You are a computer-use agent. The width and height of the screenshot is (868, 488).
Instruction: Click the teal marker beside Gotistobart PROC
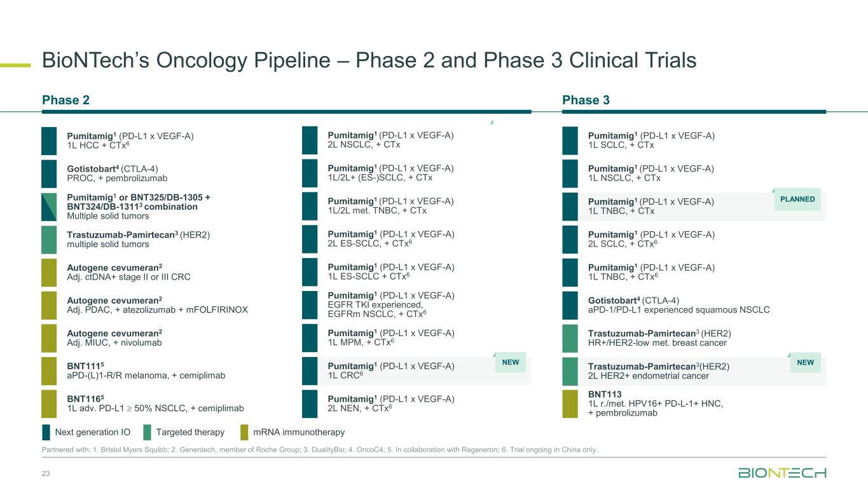49,173
